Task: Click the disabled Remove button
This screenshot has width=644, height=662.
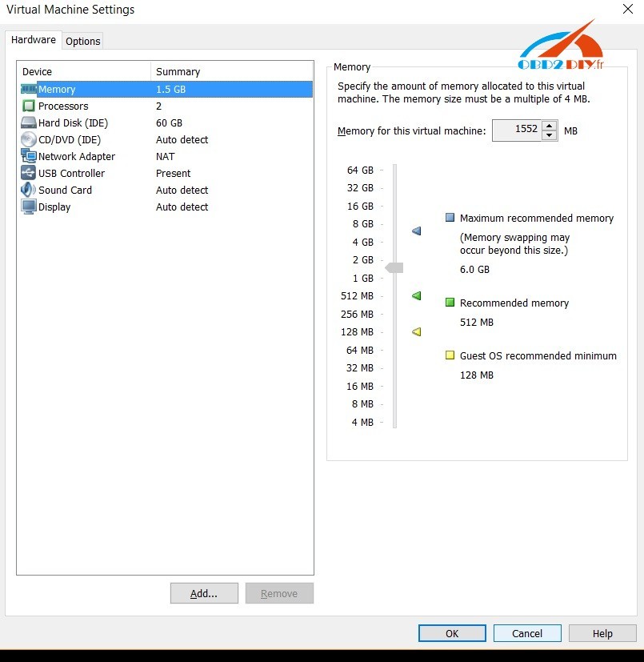Action: pyautogui.click(x=279, y=594)
